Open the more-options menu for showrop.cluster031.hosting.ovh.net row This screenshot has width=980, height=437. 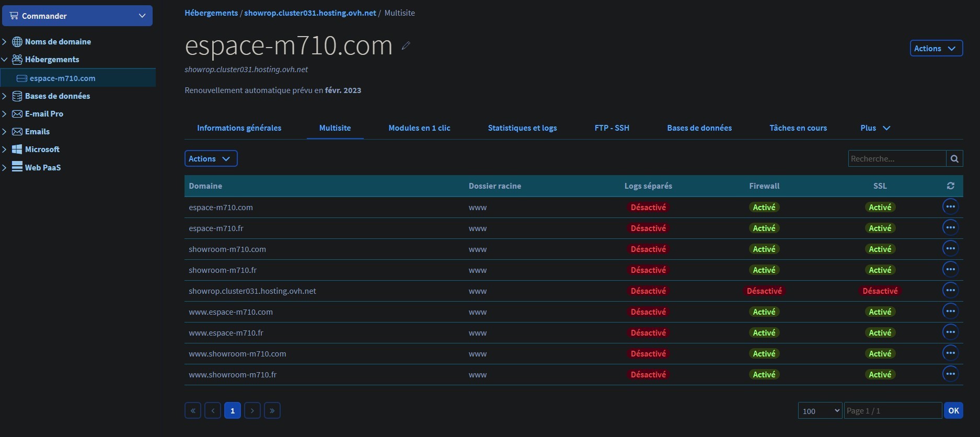[x=950, y=291]
